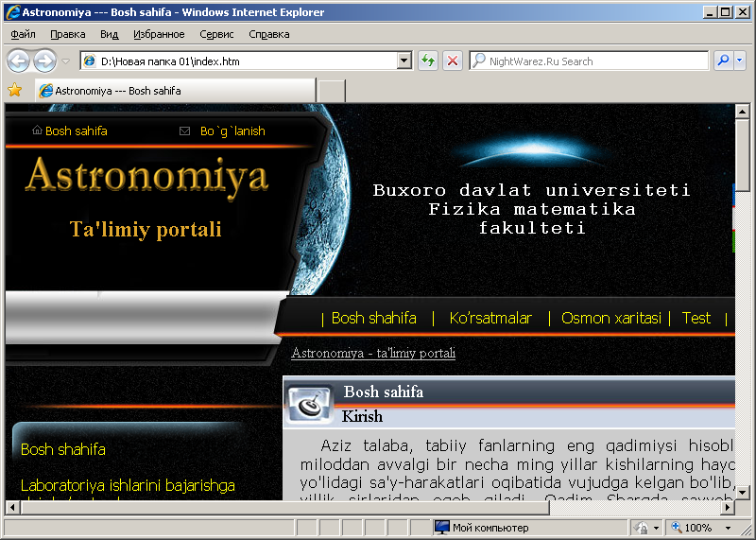This screenshot has width=756, height=540.
Task: Open the address bar history dropdown
Action: pyautogui.click(x=404, y=61)
